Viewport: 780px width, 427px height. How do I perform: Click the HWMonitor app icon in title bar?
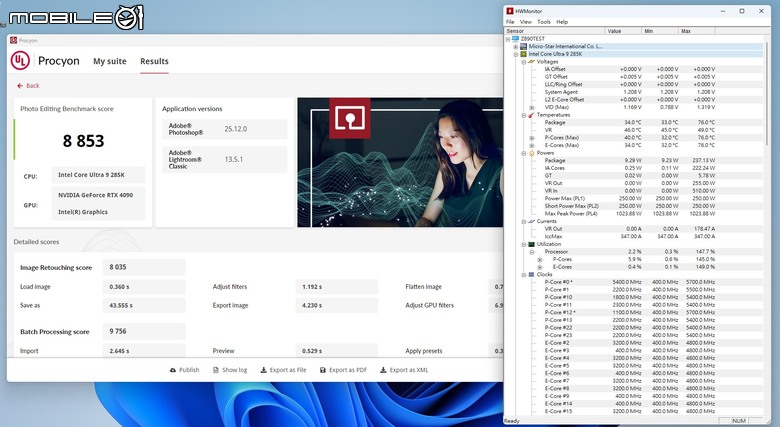[x=509, y=10]
